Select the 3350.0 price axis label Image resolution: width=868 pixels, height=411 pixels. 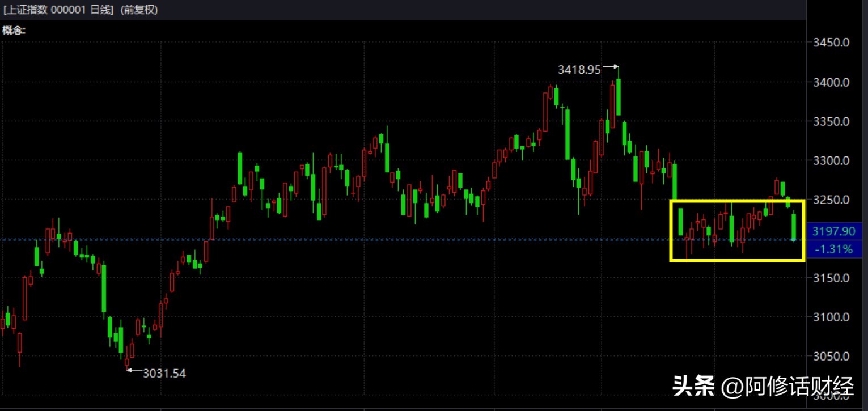(831, 121)
